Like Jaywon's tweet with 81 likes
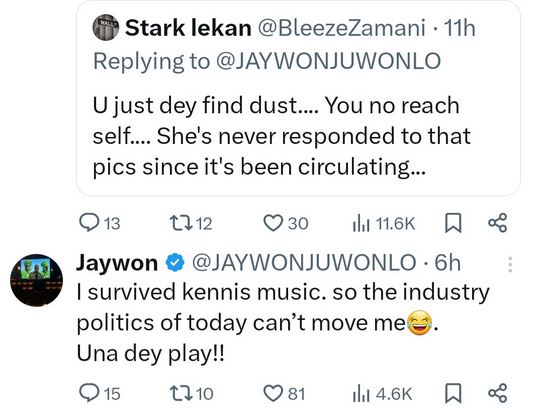539x413 pixels. tap(284, 393)
